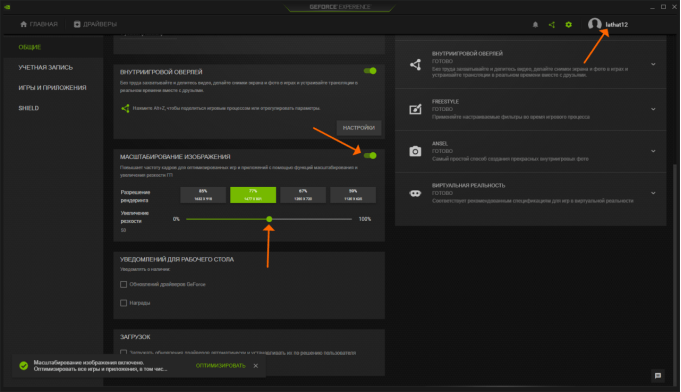The width and height of the screenshot is (681, 392).
Task: Select the 59% render resolution
Action: pyautogui.click(x=353, y=195)
